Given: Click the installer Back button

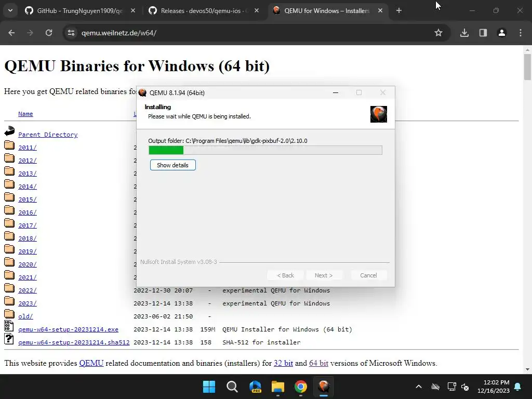Looking at the screenshot, I should [285, 275].
